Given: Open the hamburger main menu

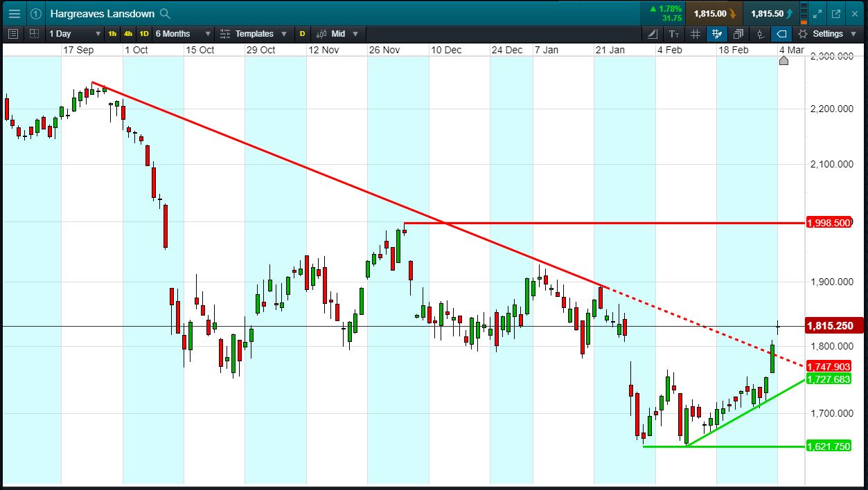Looking at the screenshot, I should (x=15, y=13).
